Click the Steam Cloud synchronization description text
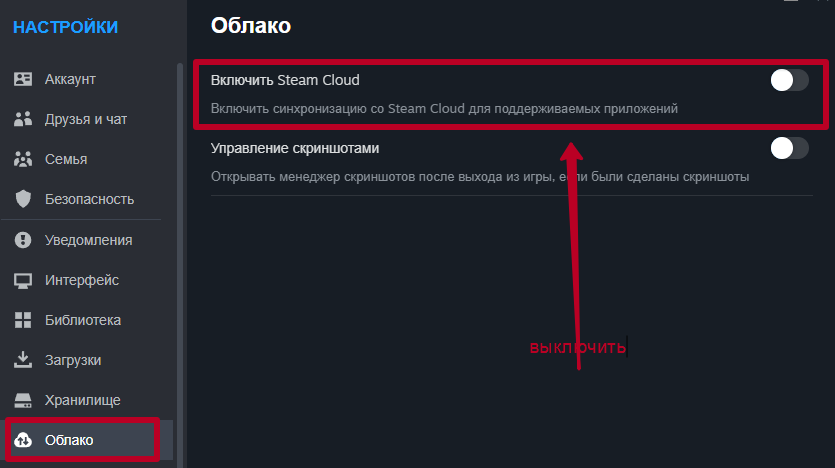Viewport: 835px width, 468px height. point(445,108)
